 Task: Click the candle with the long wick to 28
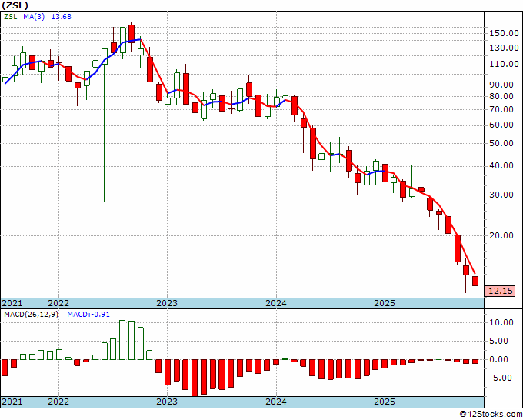click(x=105, y=125)
